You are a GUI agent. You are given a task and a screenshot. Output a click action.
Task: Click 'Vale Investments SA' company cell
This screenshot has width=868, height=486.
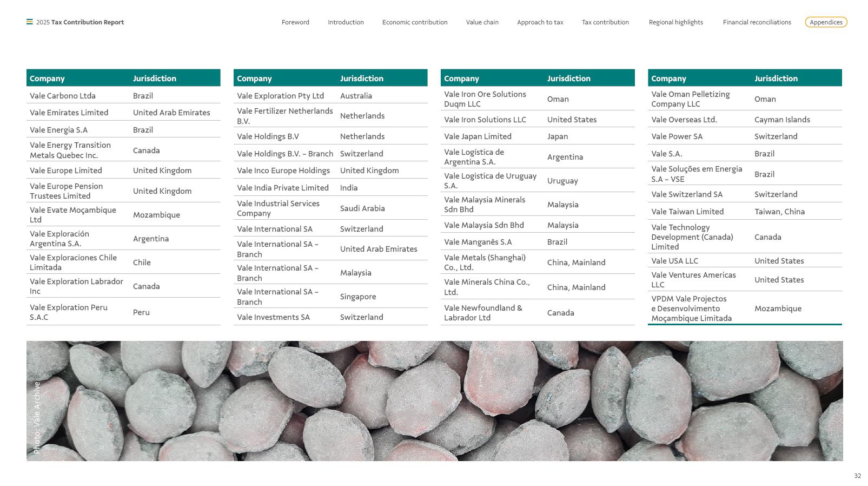coord(274,317)
